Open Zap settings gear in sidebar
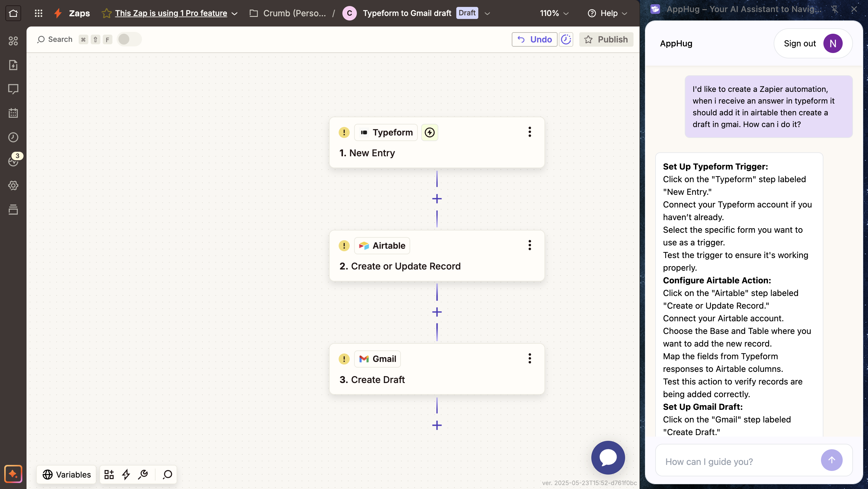This screenshot has width=868, height=489. point(13,185)
